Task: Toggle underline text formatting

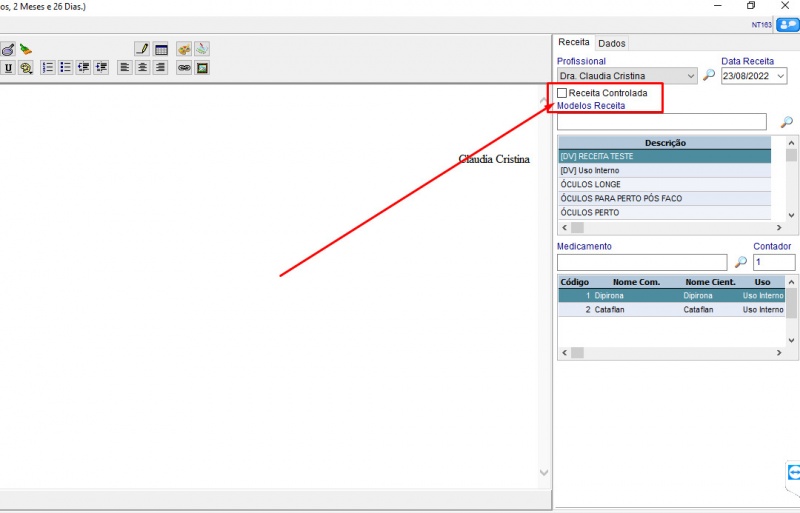Action: click(8, 68)
